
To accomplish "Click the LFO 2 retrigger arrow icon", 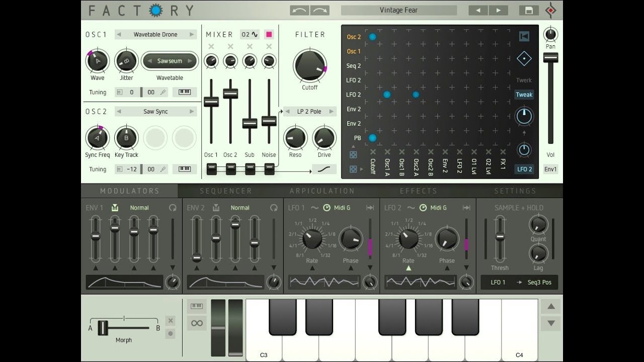I will point(466,208).
